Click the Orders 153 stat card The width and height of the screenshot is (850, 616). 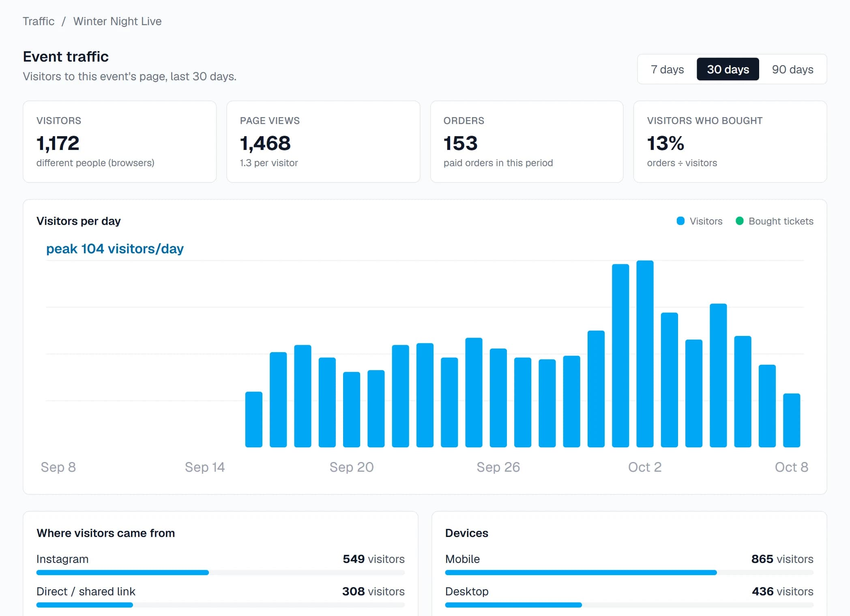527,142
